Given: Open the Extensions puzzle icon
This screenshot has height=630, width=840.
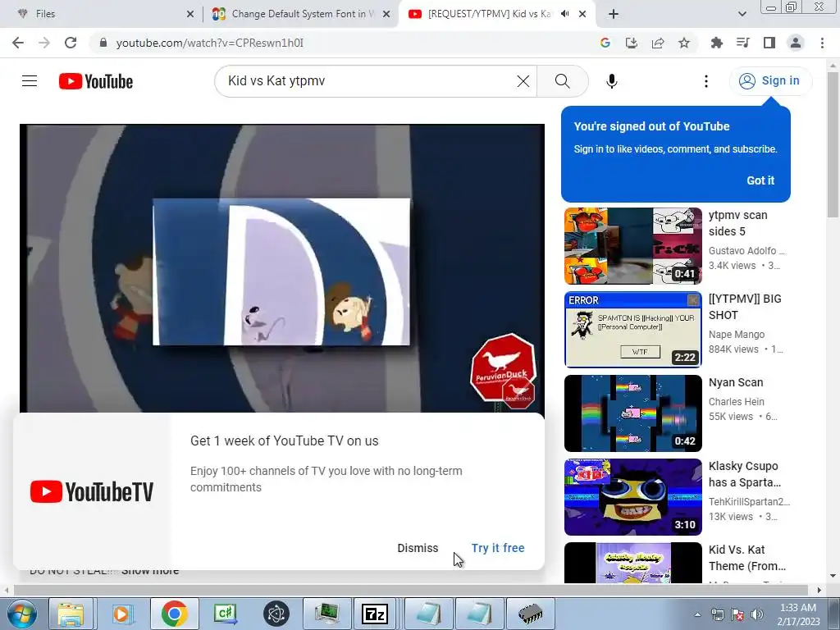Looking at the screenshot, I should 716,43.
